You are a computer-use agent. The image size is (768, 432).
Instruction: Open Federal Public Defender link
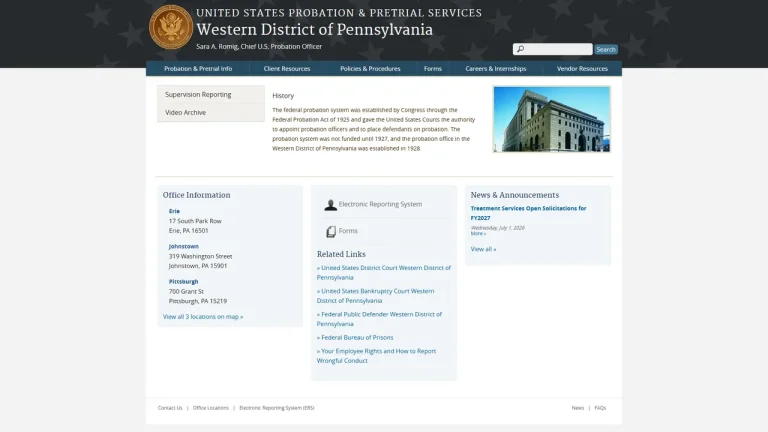coord(379,319)
